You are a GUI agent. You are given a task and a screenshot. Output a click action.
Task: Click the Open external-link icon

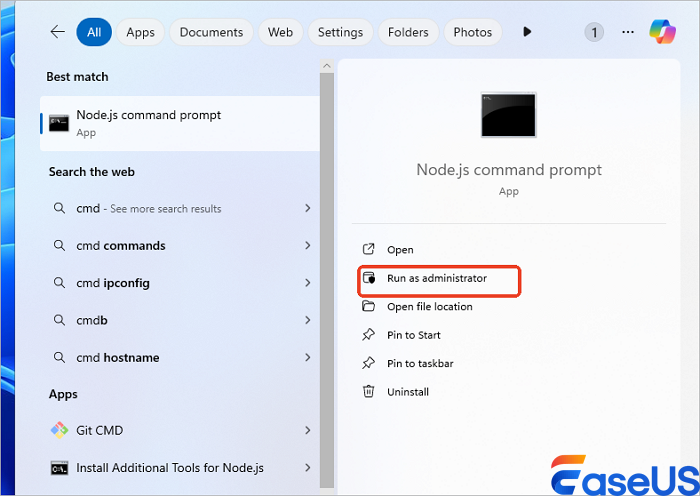pyautogui.click(x=368, y=249)
